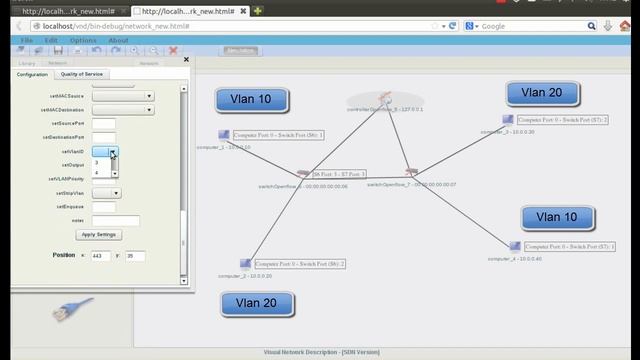This screenshot has height=360, width=640.
Task: Click the notes input field
Action: (x=116, y=221)
